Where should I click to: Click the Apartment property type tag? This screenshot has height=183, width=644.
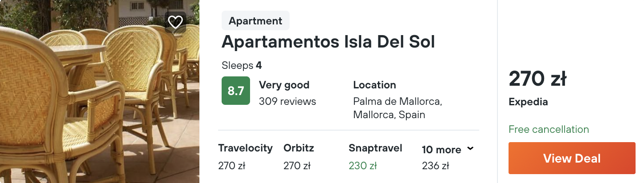255,21
